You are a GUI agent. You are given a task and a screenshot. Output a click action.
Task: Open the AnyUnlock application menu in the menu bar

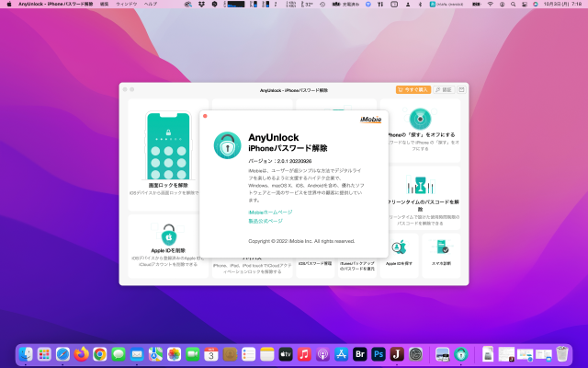coord(55,4)
